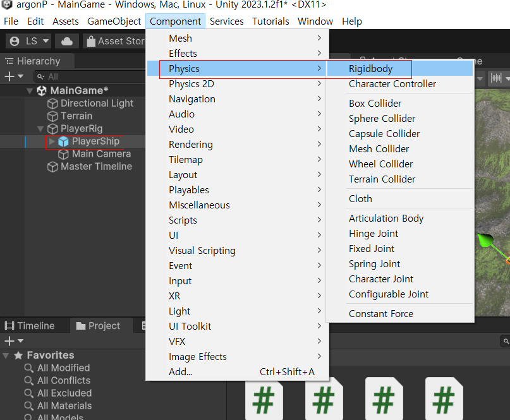This screenshot has width=510, height=420.
Task: Collapse the MainGame scene foldout
Action: 30,91
